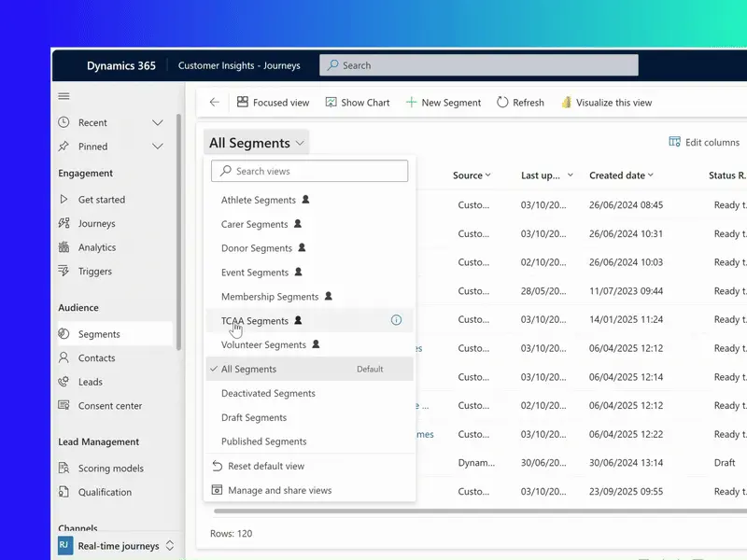Open Analytics from the sidebar

96,247
